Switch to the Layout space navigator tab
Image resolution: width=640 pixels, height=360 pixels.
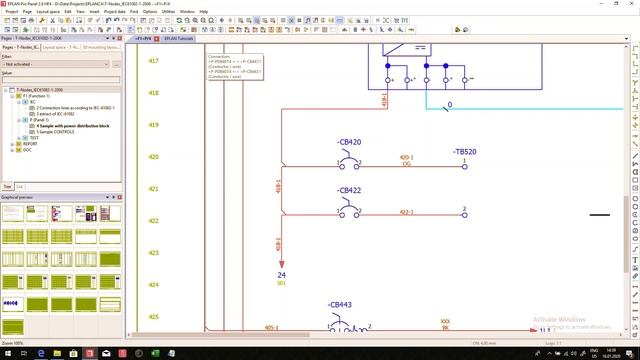[x=61, y=47]
